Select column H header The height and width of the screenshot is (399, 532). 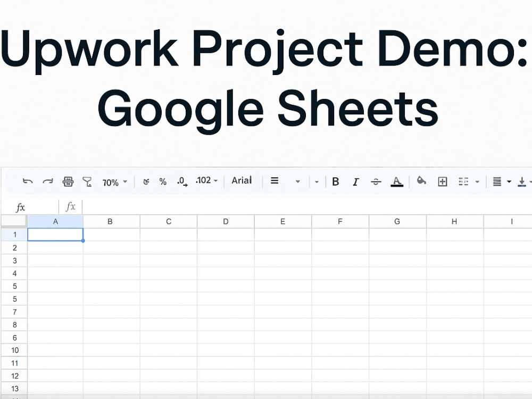454,221
